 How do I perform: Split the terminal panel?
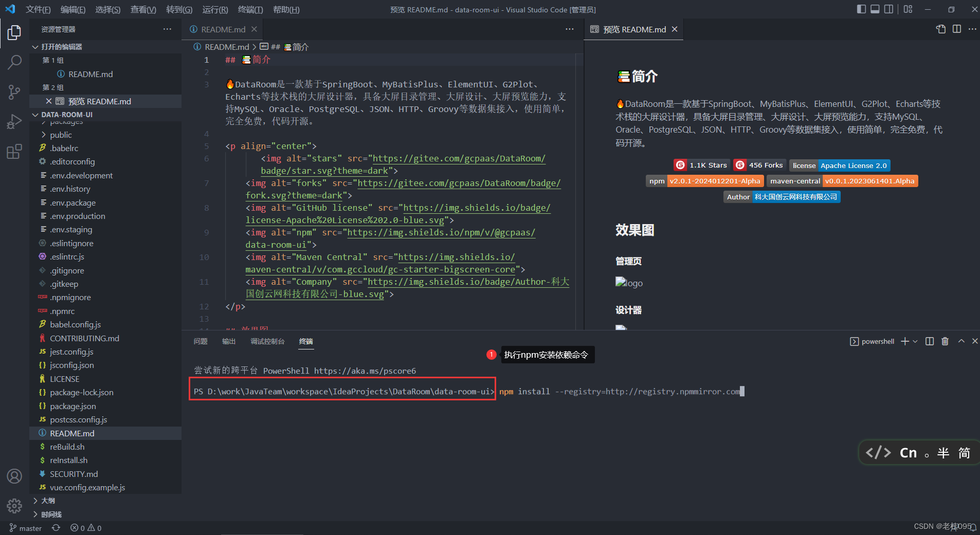click(929, 341)
